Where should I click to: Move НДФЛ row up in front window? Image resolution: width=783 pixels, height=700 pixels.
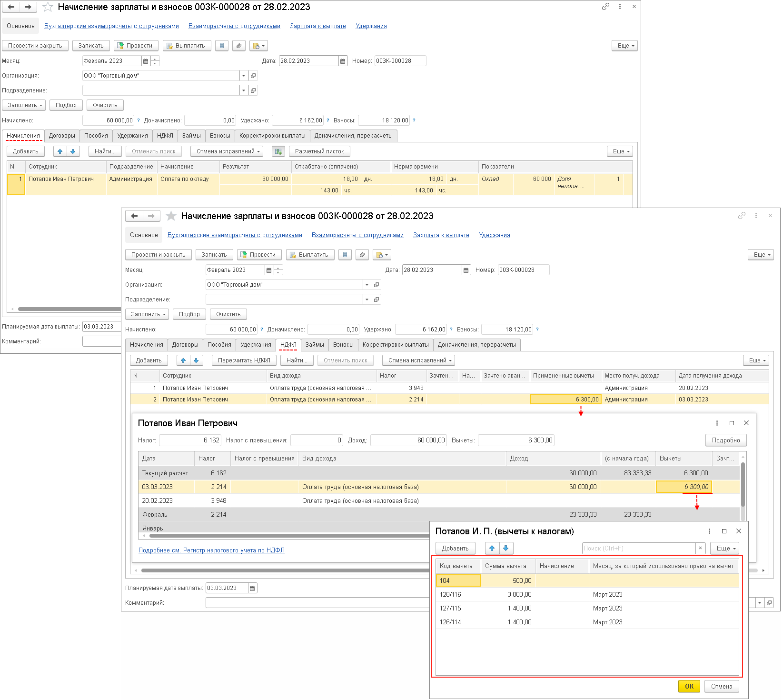[x=183, y=360]
